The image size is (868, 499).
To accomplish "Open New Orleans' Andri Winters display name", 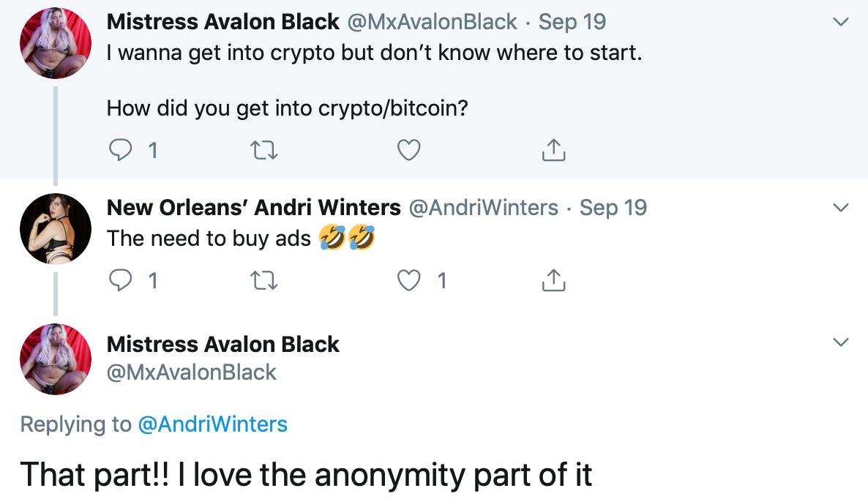I will click(x=253, y=208).
